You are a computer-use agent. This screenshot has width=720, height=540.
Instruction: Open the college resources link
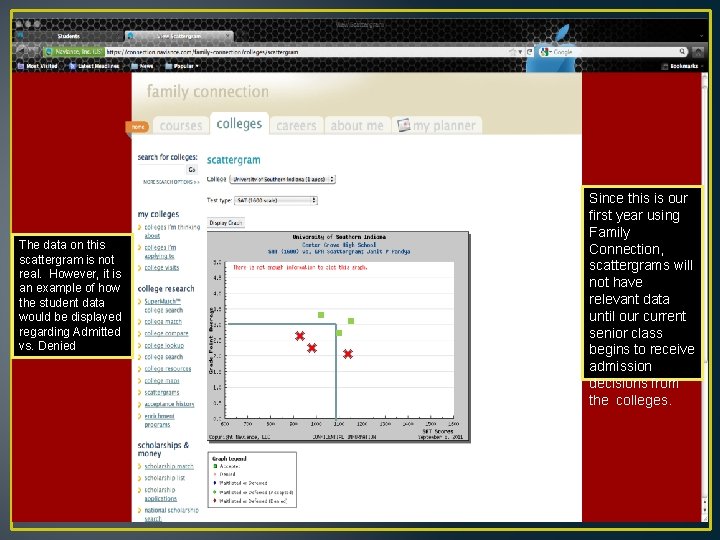(168, 369)
